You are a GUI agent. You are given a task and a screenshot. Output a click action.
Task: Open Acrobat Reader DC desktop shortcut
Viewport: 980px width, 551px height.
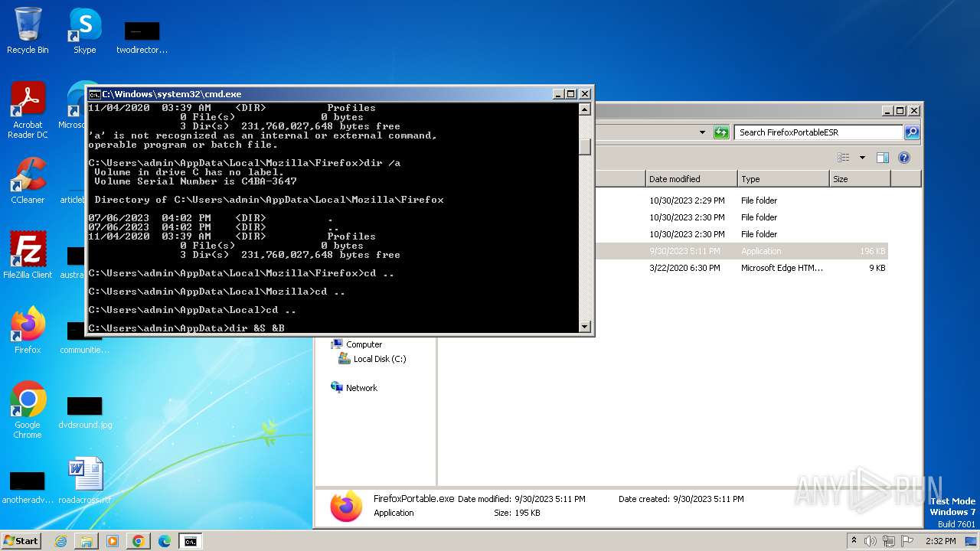click(x=28, y=110)
